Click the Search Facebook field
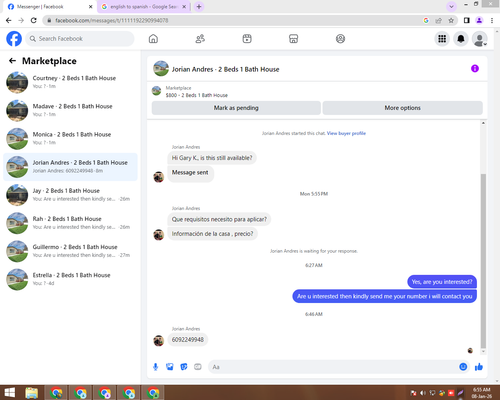The height and width of the screenshot is (400, 500). click(80, 39)
